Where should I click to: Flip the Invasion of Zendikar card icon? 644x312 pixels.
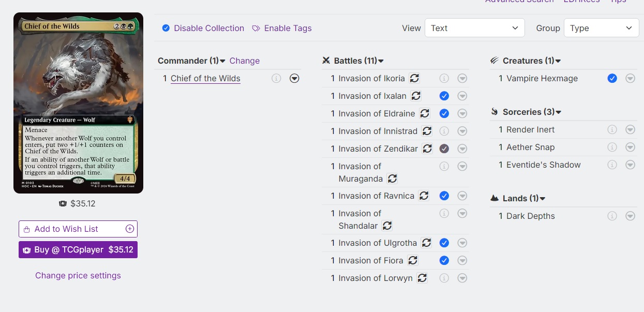pyautogui.click(x=427, y=148)
